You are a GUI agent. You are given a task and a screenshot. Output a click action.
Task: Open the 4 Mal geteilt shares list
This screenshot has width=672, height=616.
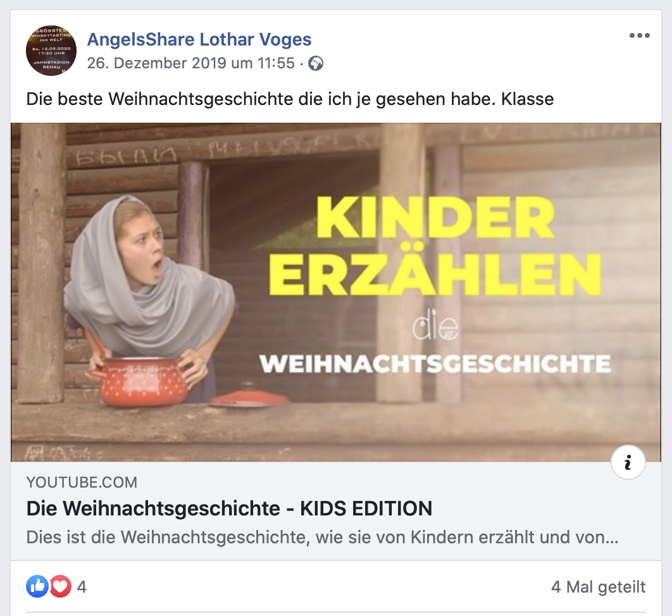pyautogui.click(x=599, y=587)
